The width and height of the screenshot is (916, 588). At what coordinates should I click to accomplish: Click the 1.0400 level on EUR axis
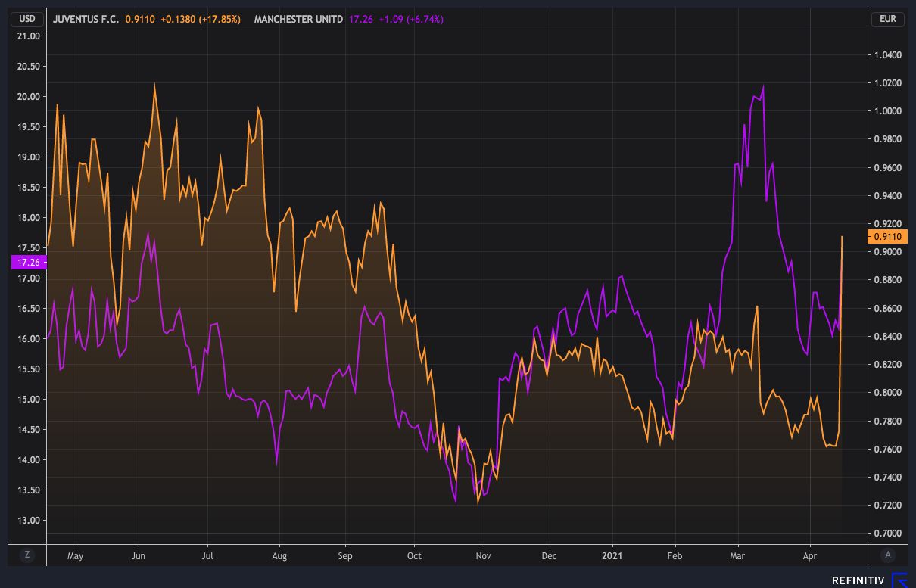pos(886,55)
